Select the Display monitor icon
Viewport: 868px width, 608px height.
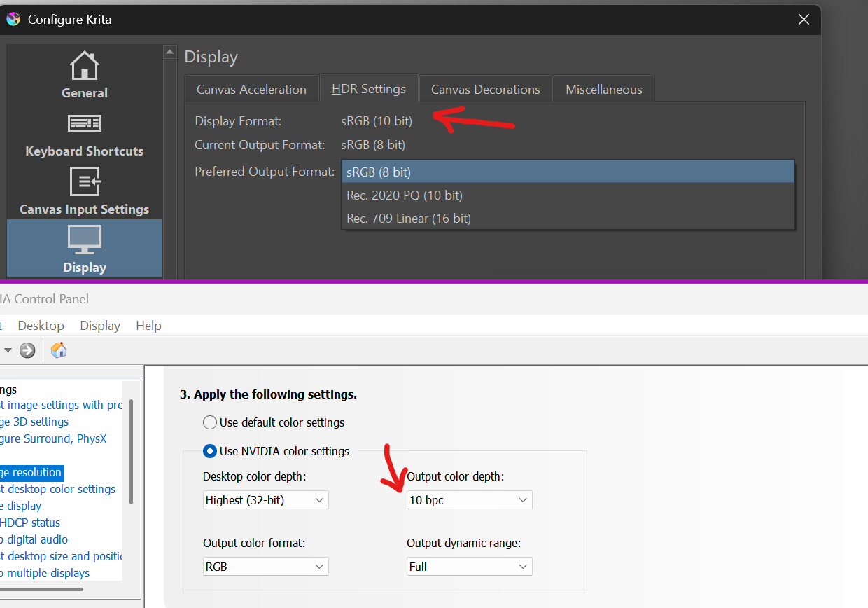[84, 240]
